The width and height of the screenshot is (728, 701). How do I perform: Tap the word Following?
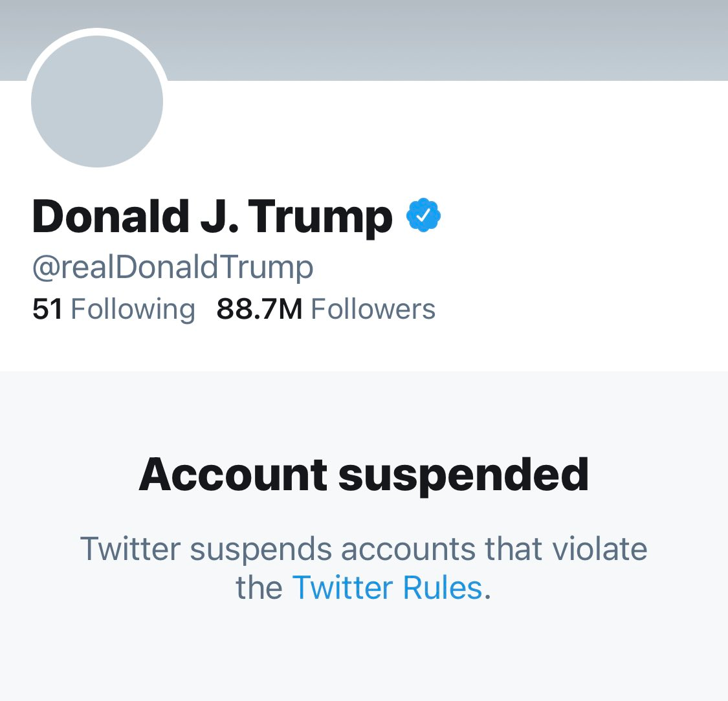(133, 309)
